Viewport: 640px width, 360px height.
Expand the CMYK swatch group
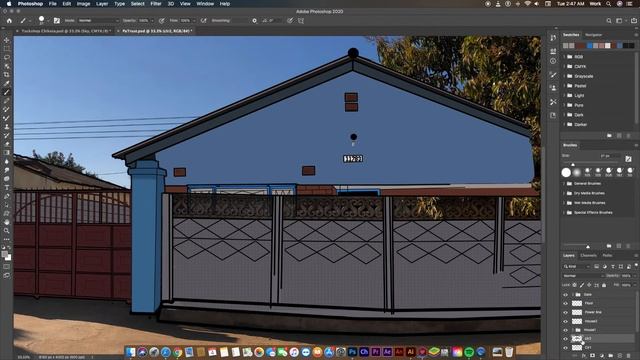click(565, 66)
